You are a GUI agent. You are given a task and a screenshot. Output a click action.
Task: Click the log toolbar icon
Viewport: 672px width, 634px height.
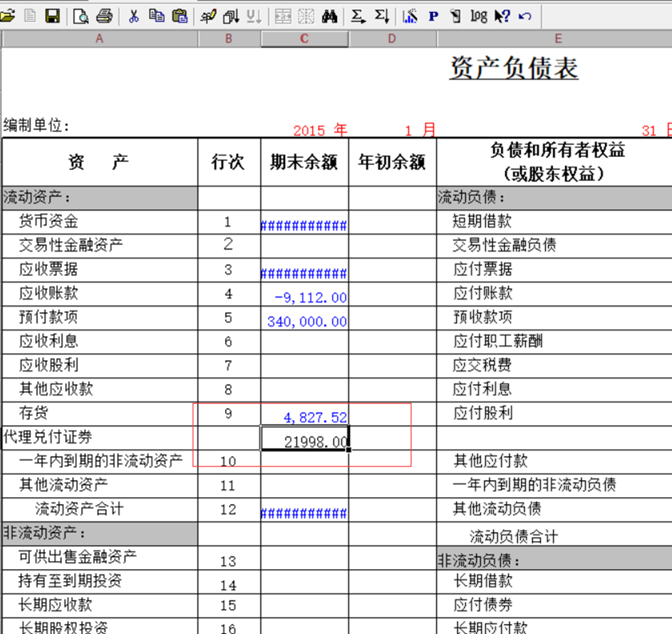pos(479,16)
